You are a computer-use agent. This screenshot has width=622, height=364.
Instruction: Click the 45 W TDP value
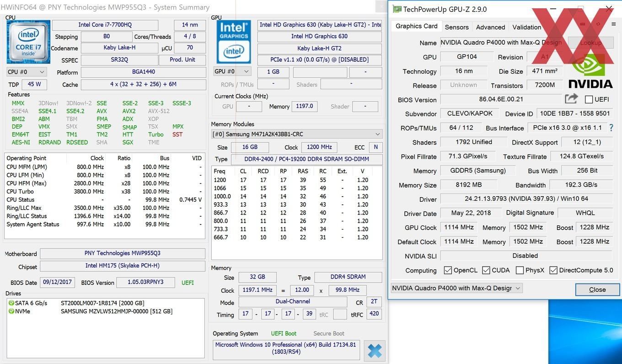pyautogui.click(x=34, y=84)
